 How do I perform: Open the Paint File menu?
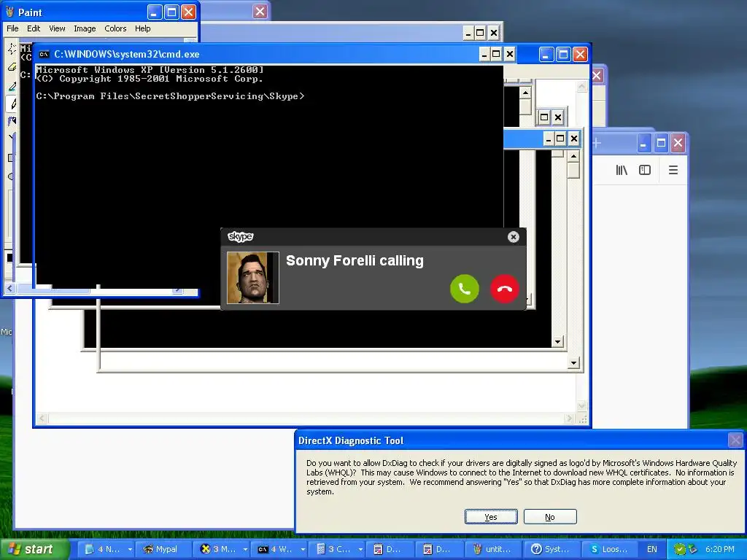tap(12, 28)
